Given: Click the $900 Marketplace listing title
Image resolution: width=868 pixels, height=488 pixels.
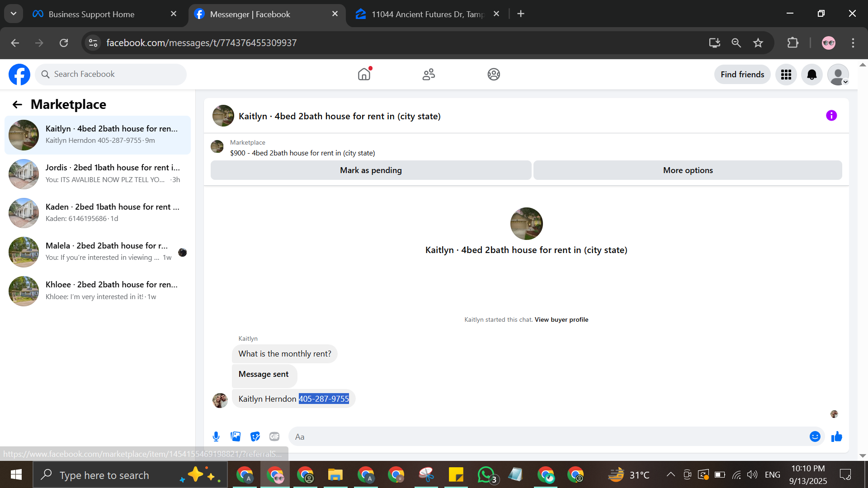Looking at the screenshot, I should [x=302, y=153].
